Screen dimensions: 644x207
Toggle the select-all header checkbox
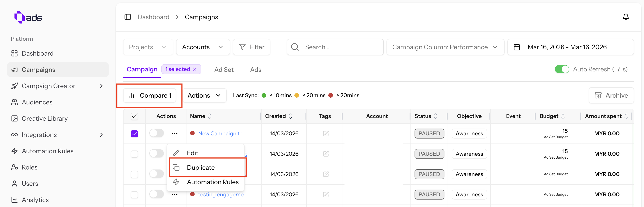click(134, 116)
